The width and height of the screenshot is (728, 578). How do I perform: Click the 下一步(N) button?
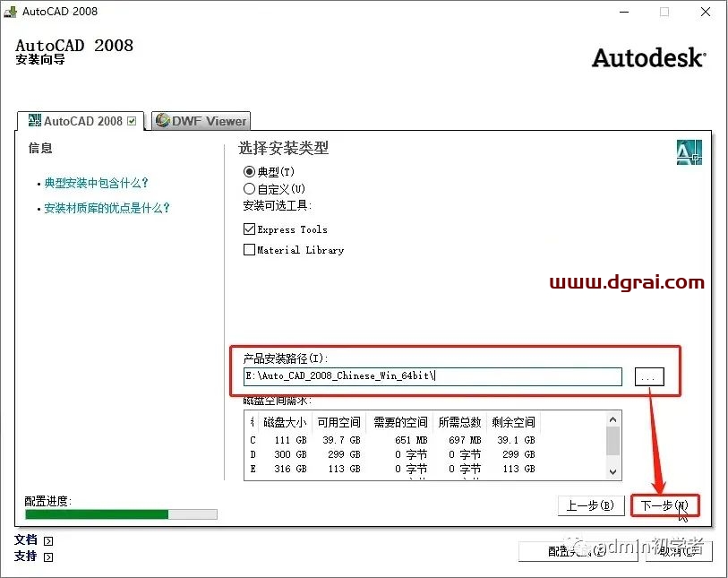664,505
